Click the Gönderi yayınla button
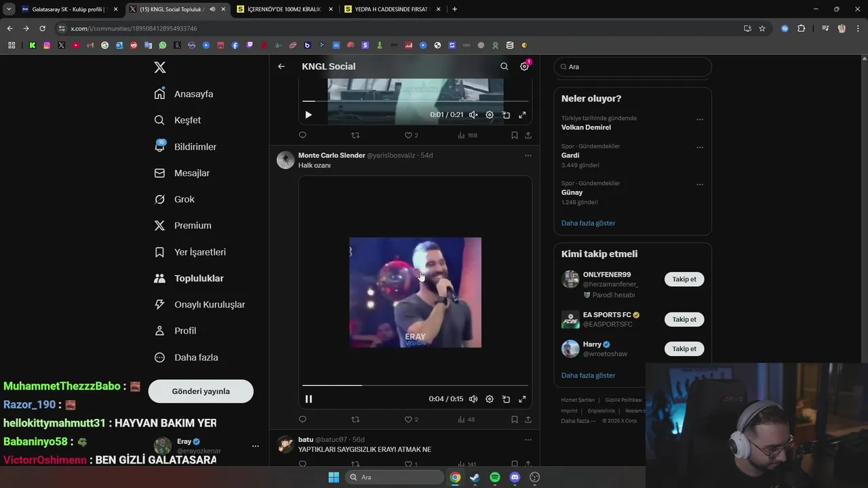This screenshot has height=488, width=868. [x=201, y=391]
